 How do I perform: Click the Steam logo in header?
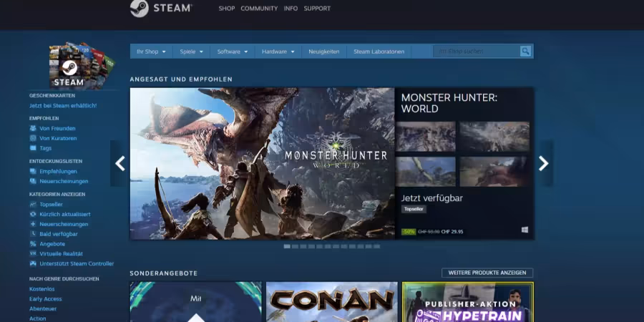(x=161, y=8)
